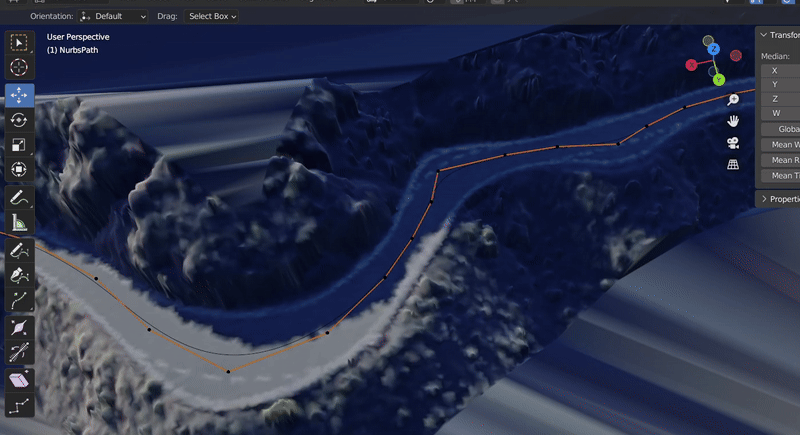800x435 pixels.
Task: Click the pan hand viewport icon
Action: 733,121
